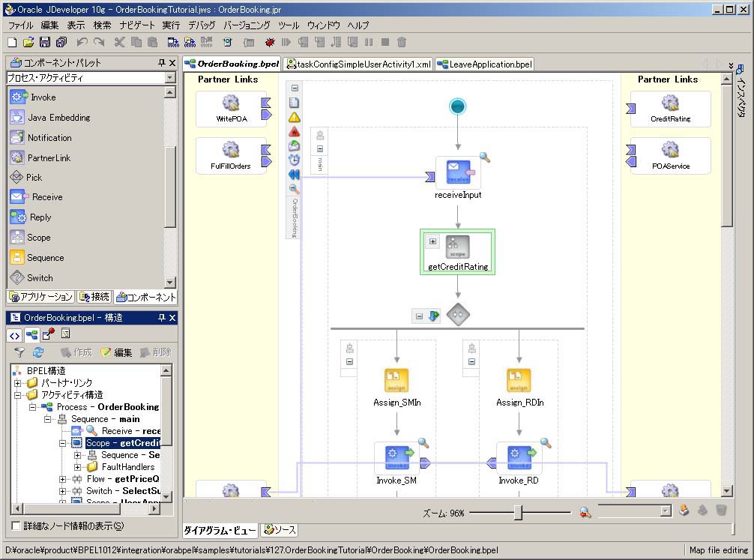This screenshot has width=754, height=560.
Task: Click the Save All toolbar icon
Action: [61, 42]
